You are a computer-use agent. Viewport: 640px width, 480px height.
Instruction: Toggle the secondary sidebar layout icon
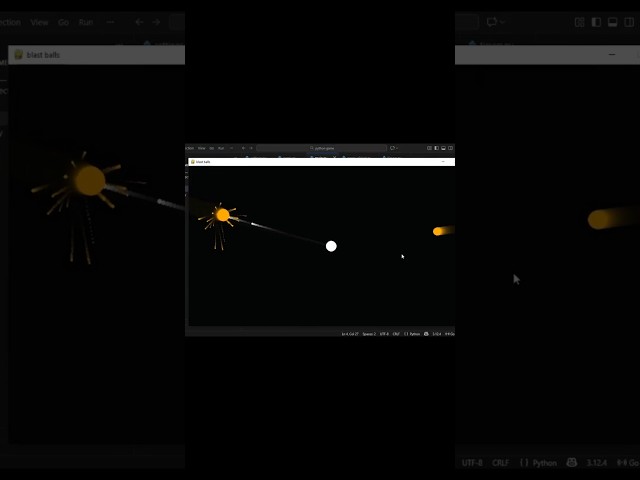[451, 148]
